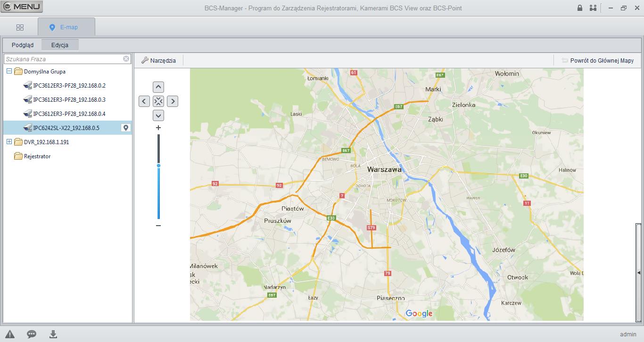Click the Pruszków label on the map
The image size is (644, 342).
(278, 220)
